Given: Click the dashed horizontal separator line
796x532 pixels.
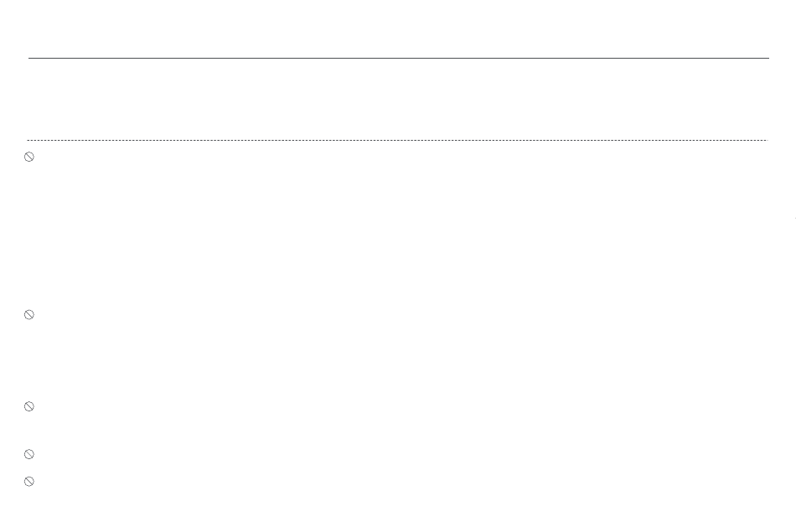Looking at the screenshot, I should (397, 140).
